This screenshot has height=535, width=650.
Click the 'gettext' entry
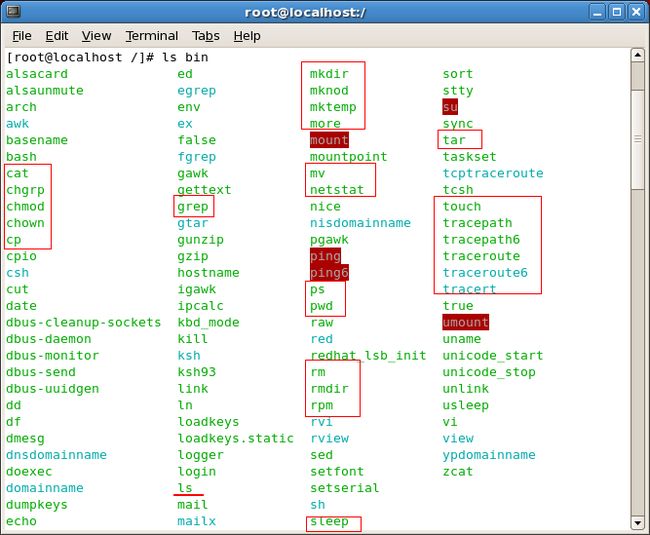tap(204, 190)
